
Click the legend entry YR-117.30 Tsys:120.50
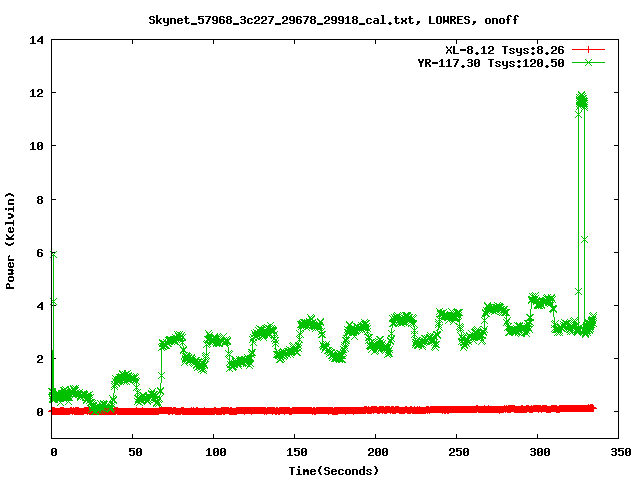(x=491, y=63)
